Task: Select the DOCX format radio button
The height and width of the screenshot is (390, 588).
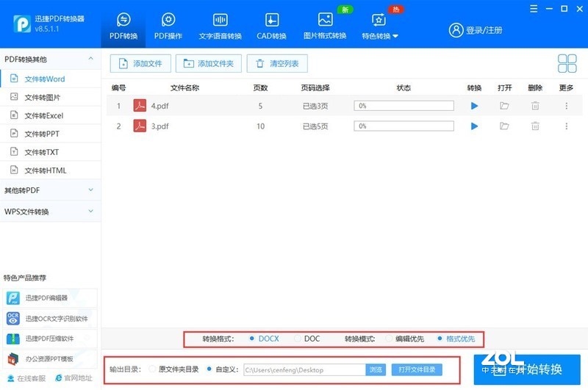Action: (x=252, y=339)
